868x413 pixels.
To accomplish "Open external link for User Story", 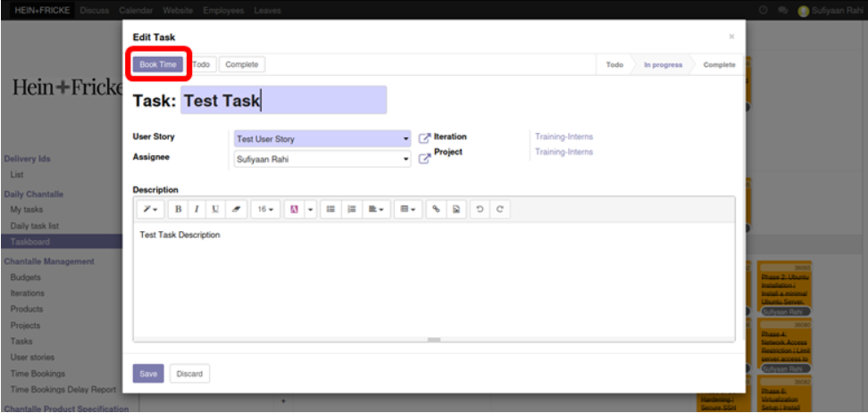I will [424, 138].
